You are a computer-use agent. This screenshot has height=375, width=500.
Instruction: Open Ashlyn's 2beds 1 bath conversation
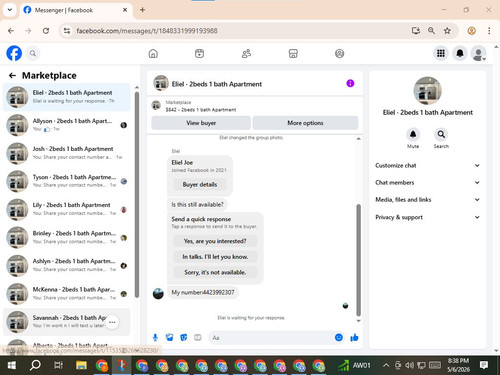67,265
